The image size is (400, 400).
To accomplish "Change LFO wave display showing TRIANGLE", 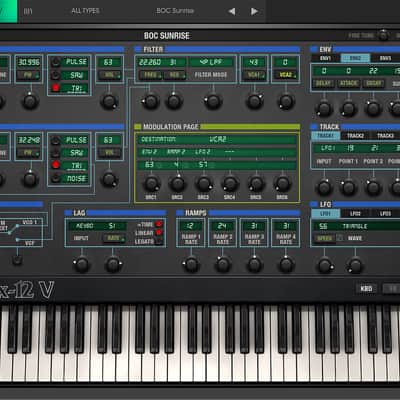I will [355, 226].
